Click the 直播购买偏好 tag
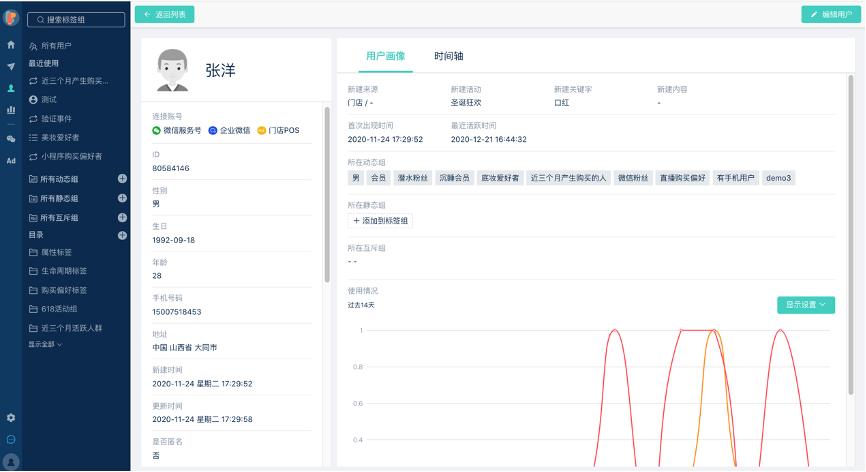The image size is (866, 472). pos(683,178)
